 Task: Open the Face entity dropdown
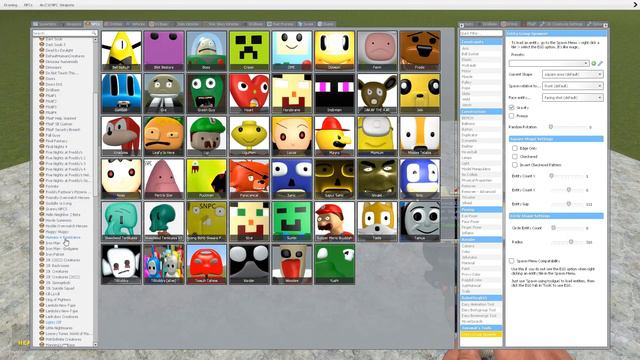[x=572, y=98]
